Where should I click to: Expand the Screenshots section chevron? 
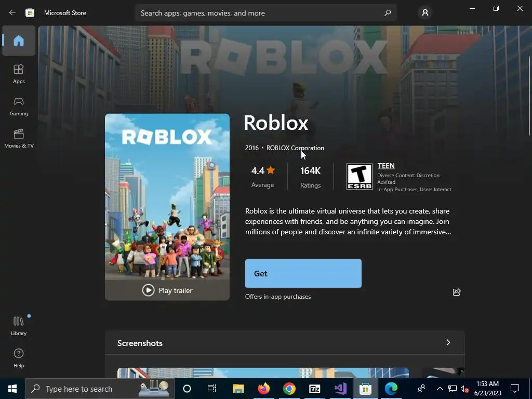coord(448,342)
